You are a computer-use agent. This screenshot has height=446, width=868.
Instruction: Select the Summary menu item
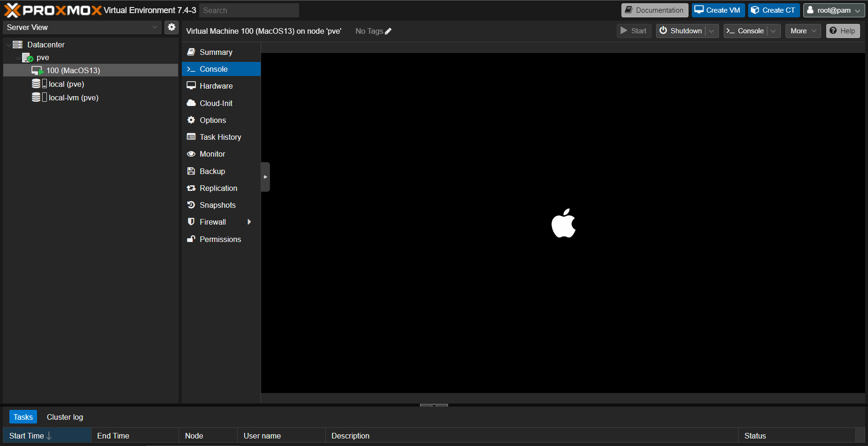216,52
